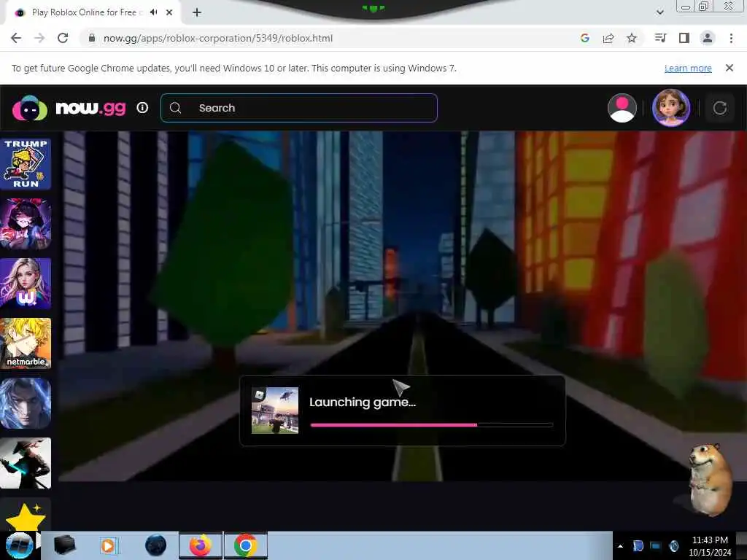Switch to Firefox in the taskbar

[201, 545]
